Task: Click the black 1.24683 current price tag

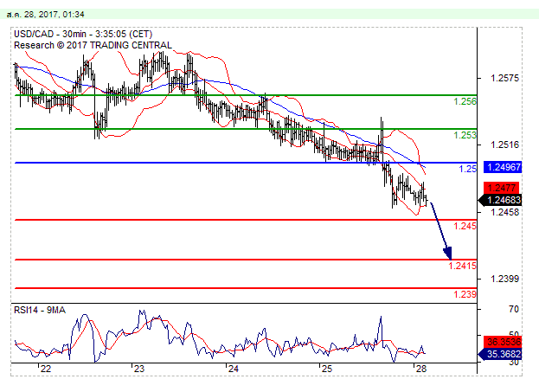Action: click(x=500, y=200)
